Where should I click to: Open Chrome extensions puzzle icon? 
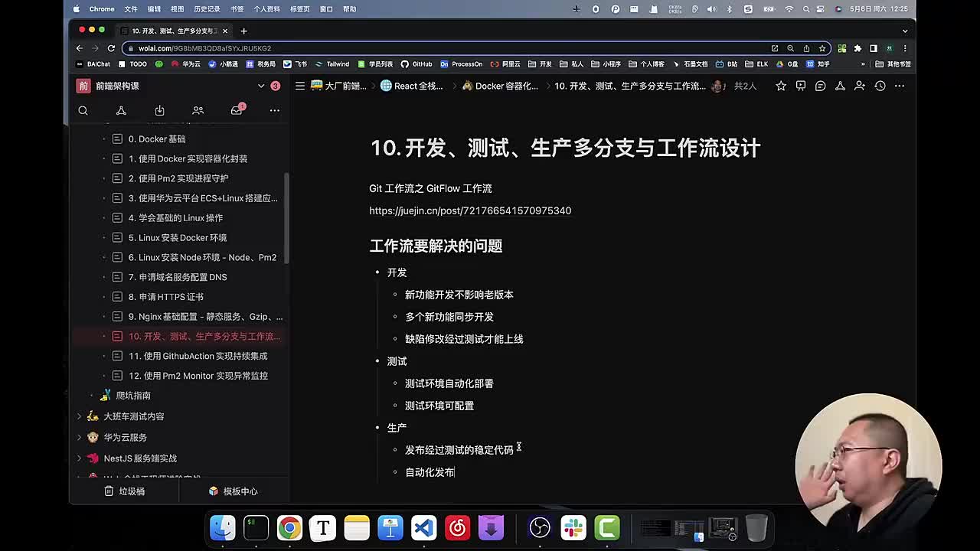coord(857,48)
